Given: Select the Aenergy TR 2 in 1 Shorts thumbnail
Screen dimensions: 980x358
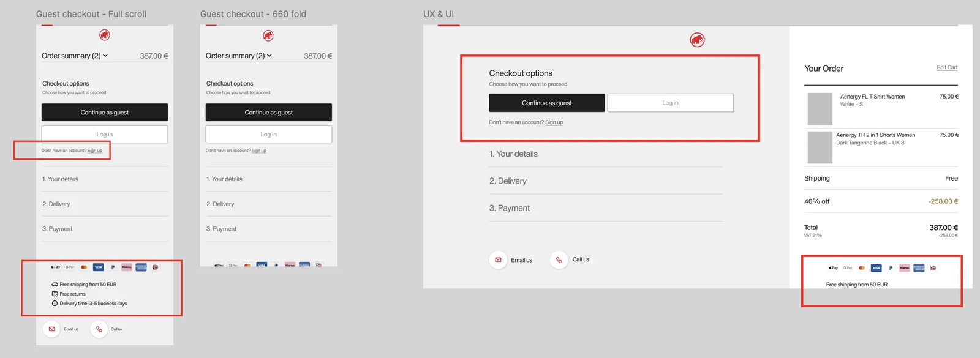Looking at the screenshot, I should click(x=820, y=147).
